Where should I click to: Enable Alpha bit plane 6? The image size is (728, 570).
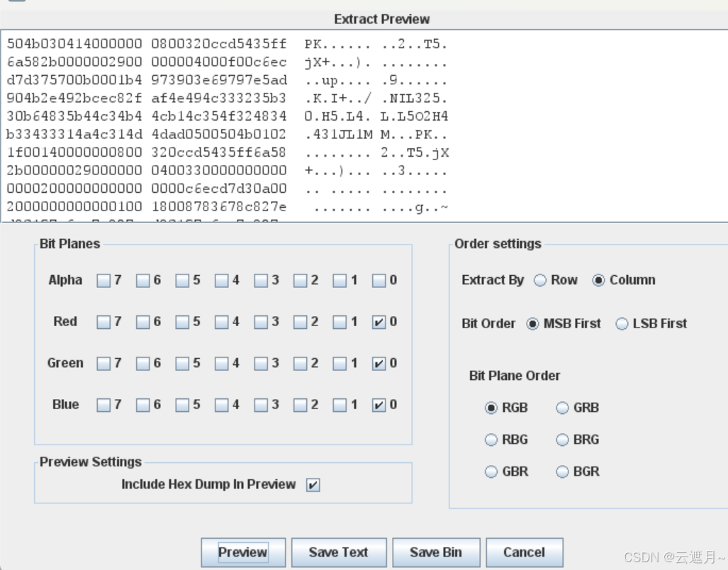click(x=142, y=280)
